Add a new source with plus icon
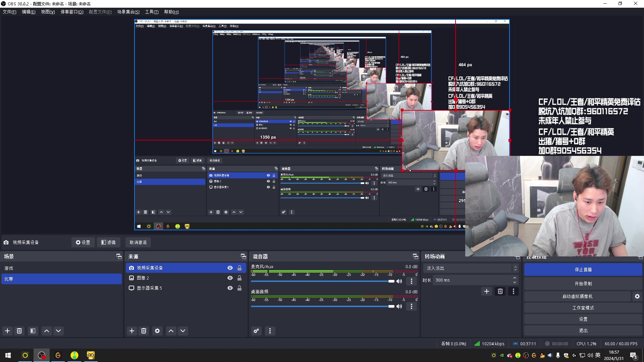 (132, 331)
